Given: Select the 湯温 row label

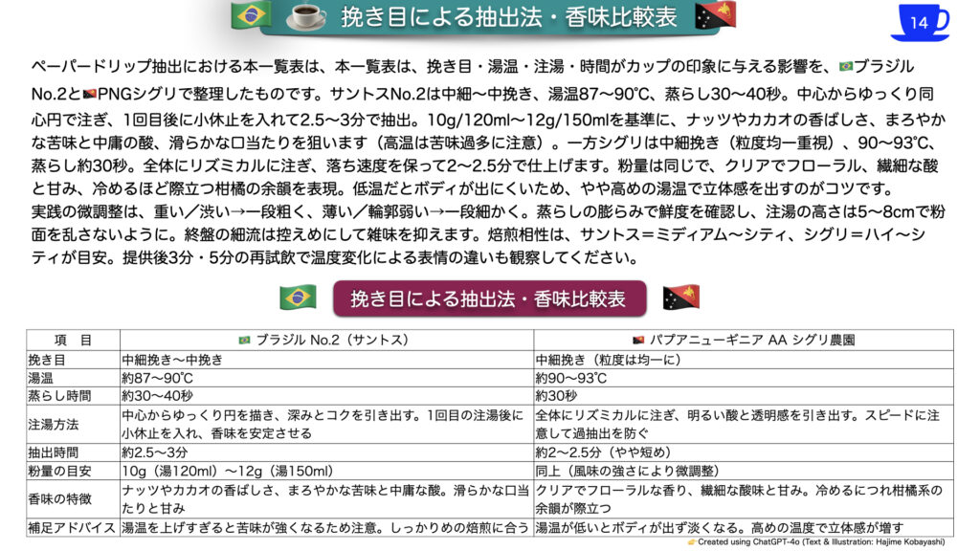Looking at the screenshot, I should (40, 378).
